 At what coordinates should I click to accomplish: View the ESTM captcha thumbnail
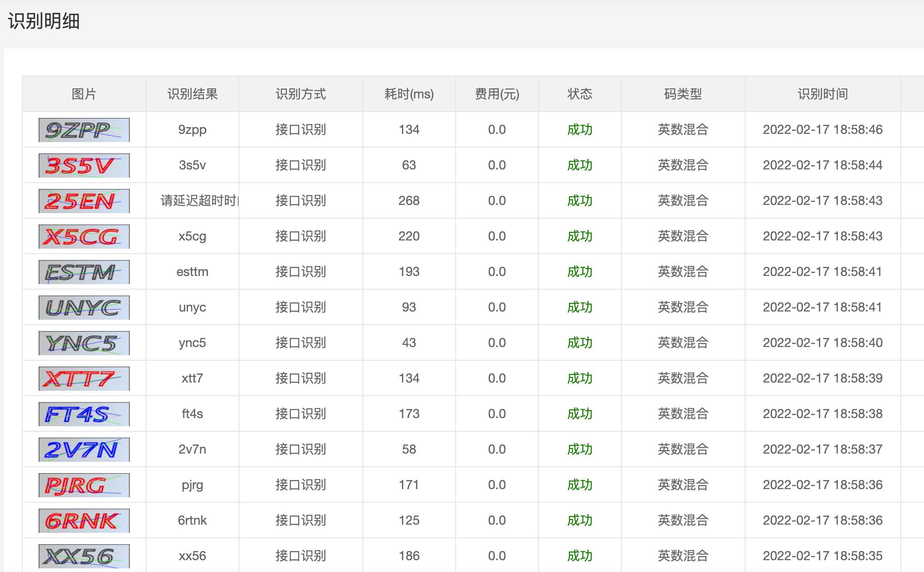click(x=85, y=271)
